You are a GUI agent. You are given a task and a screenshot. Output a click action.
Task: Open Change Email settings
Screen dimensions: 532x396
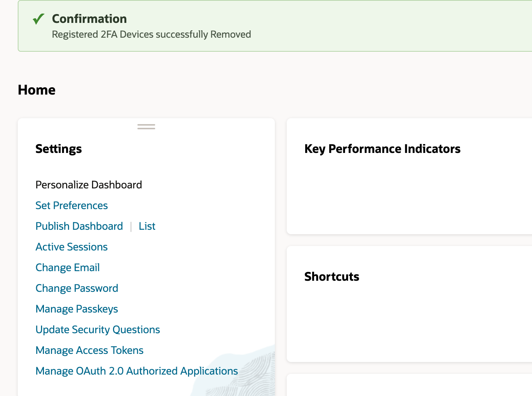(68, 267)
